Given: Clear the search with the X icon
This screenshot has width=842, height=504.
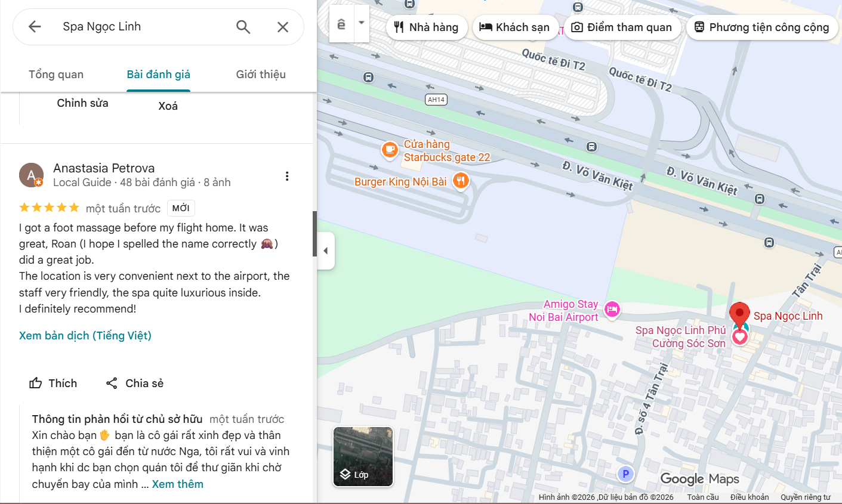Looking at the screenshot, I should 282,26.
